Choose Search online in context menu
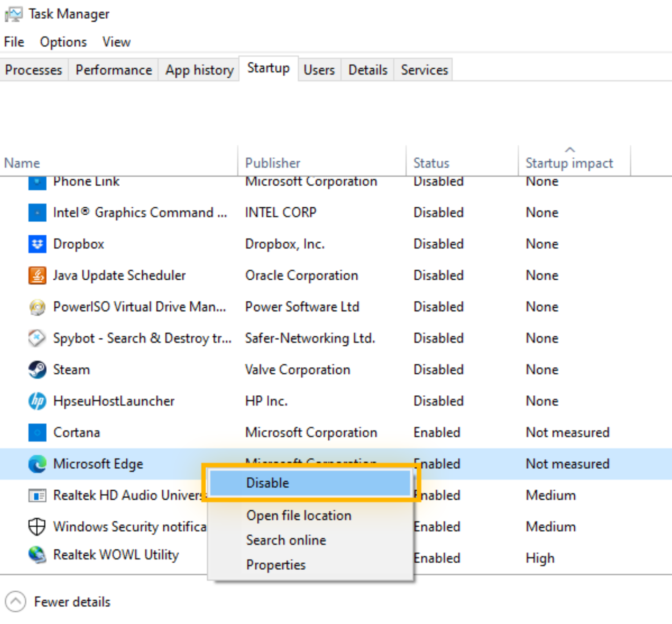This screenshot has height=624, width=672. (311, 540)
